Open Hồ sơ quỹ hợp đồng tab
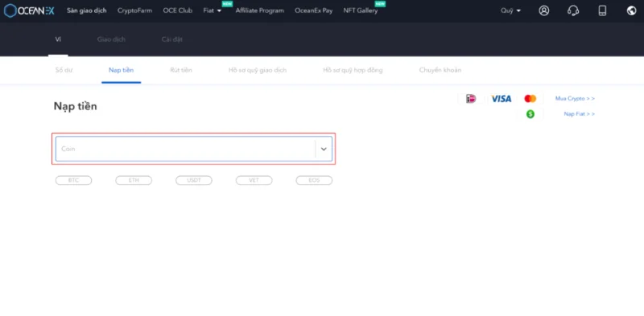Viewport: 644px width, 316px height. point(353,70)
